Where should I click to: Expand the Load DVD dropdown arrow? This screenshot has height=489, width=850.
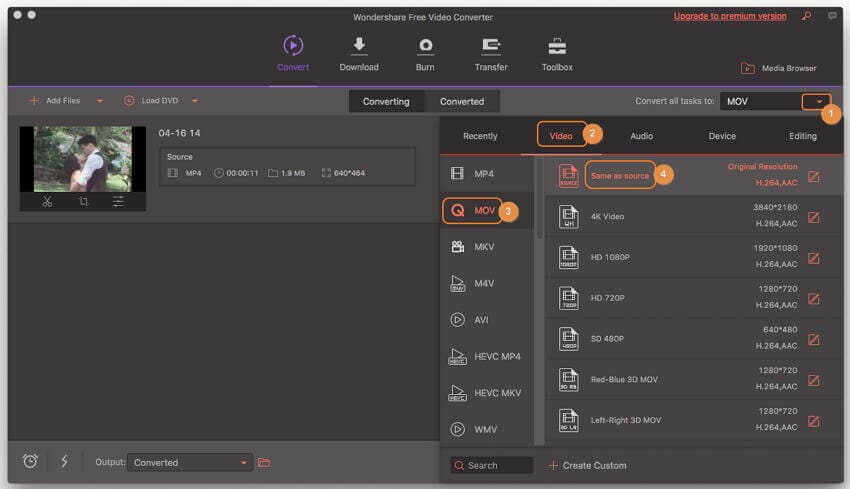(195, 101)
